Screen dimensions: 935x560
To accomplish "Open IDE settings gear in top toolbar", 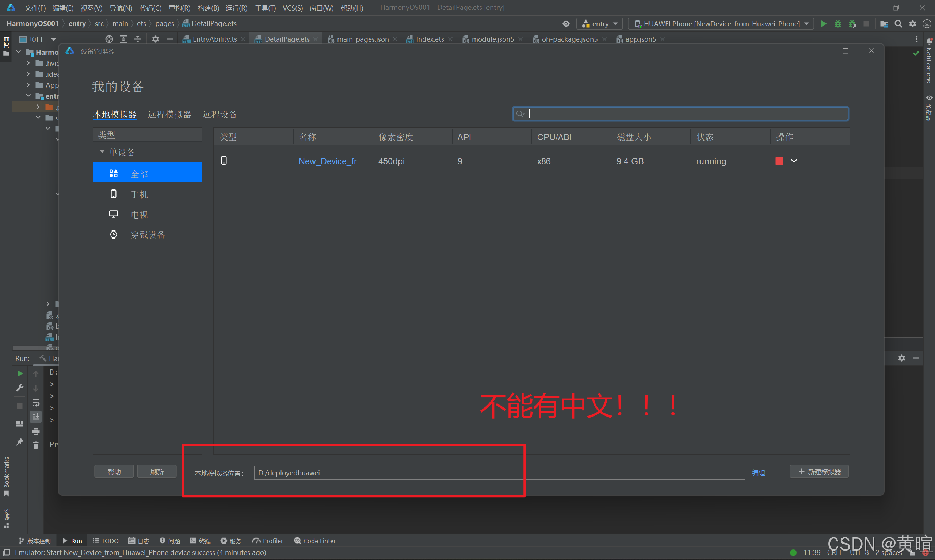I will coord(913,24).
